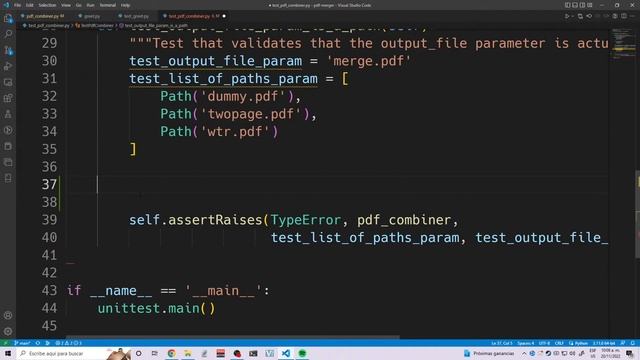Open the Selection menu
Screen dimensions: 640x360
coord(47,5)
